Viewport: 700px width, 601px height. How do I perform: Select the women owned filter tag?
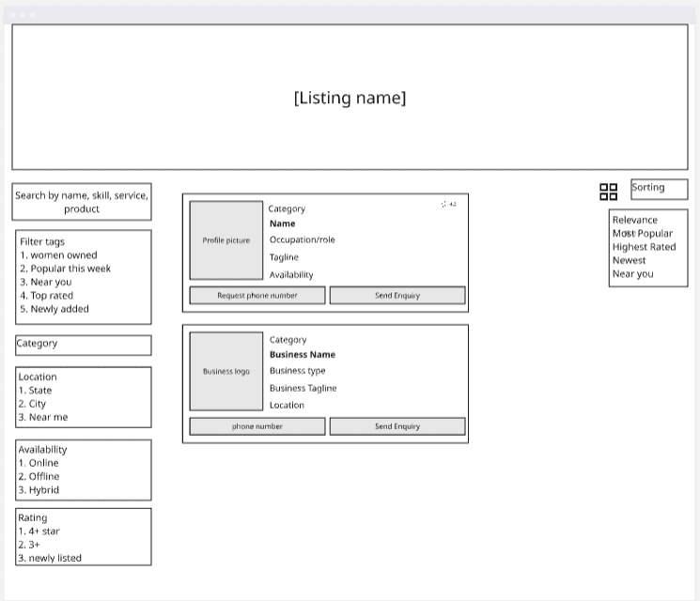pyautogui.click(x=63, y=255)
